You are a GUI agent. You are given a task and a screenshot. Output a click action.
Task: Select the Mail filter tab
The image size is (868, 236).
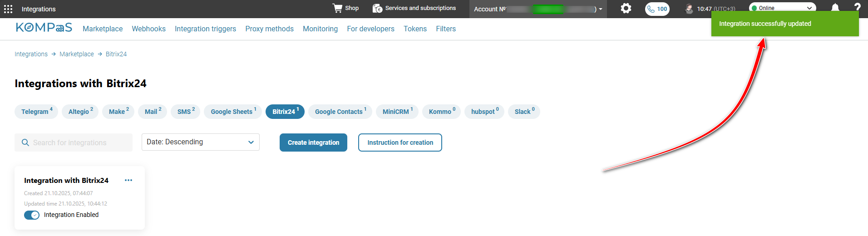pos(153,112)
